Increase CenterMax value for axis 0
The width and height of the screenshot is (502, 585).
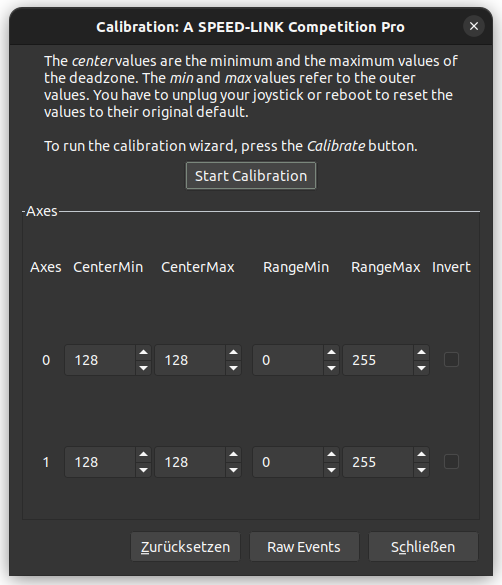click(x=233, y=353)
